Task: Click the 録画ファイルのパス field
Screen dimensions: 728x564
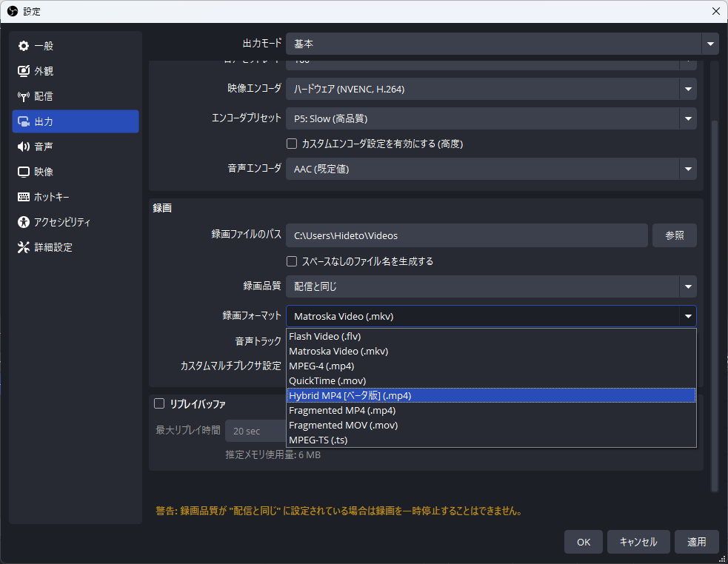Action: pyautogui.click(x=467, y=235)
